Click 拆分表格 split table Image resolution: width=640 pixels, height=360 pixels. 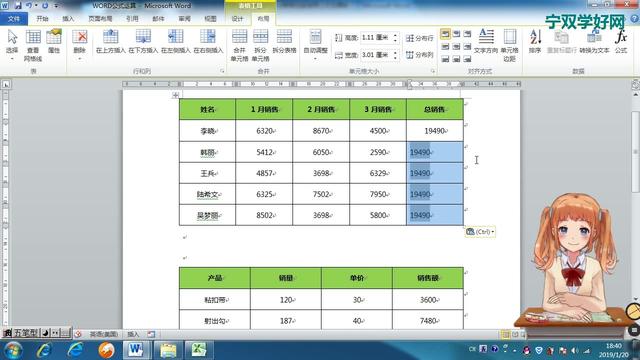pos(284,42)
